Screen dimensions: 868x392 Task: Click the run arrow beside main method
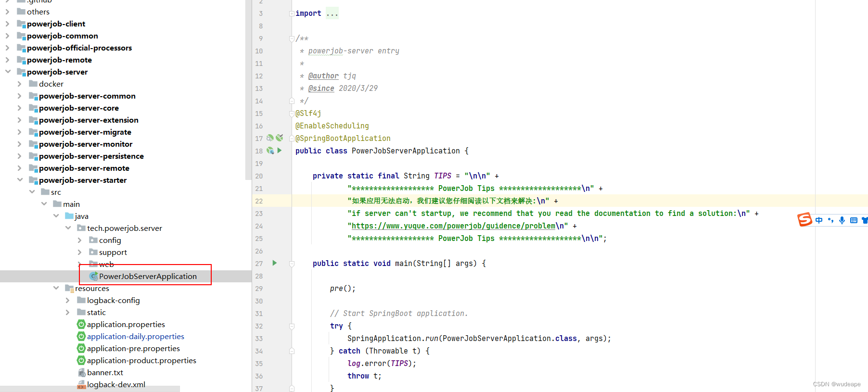pyautogui.click(x=275, y=263)
